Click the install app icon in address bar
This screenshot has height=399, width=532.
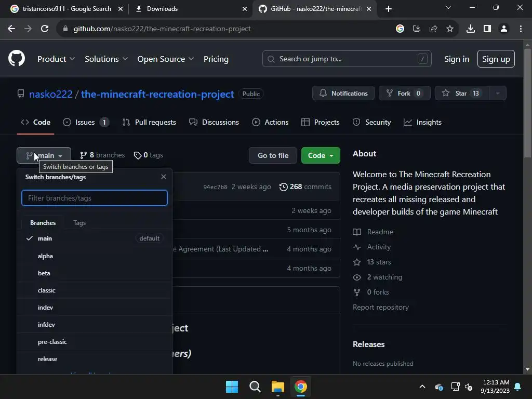tap(417, 29)
